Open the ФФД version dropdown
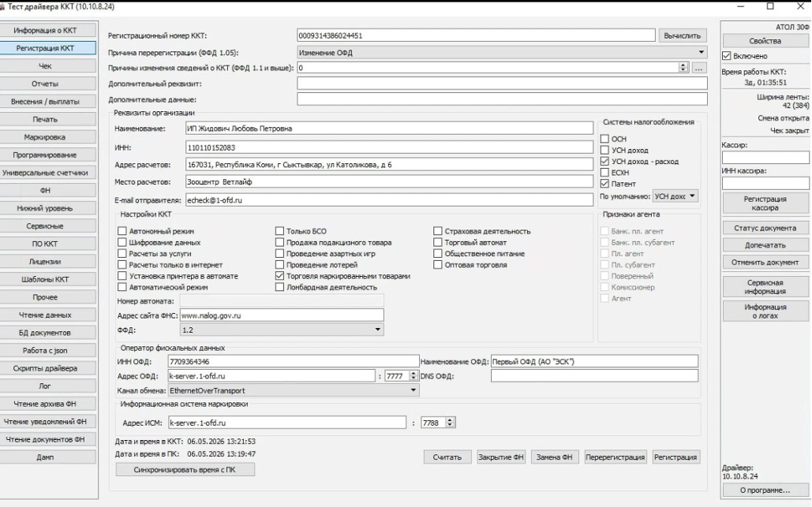 (282, 330)
